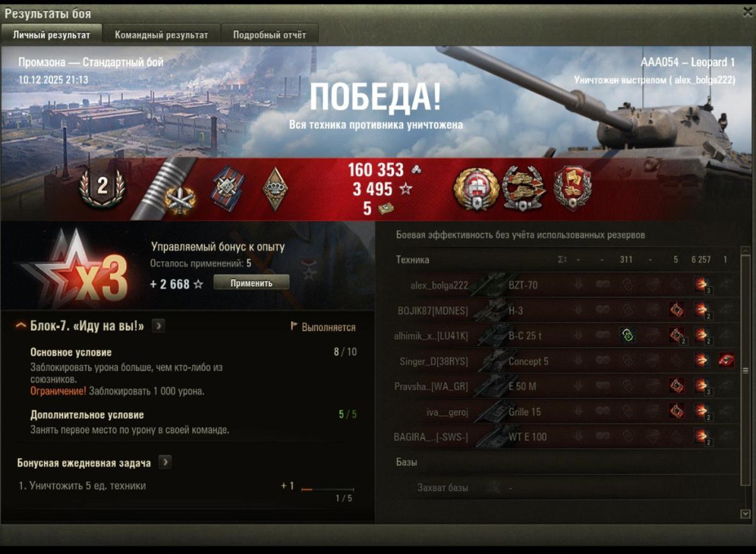Click the red-white circular medal in the banner
This screenshot has height=554, width=756.
pyautogui.click(x=476, y=188)
